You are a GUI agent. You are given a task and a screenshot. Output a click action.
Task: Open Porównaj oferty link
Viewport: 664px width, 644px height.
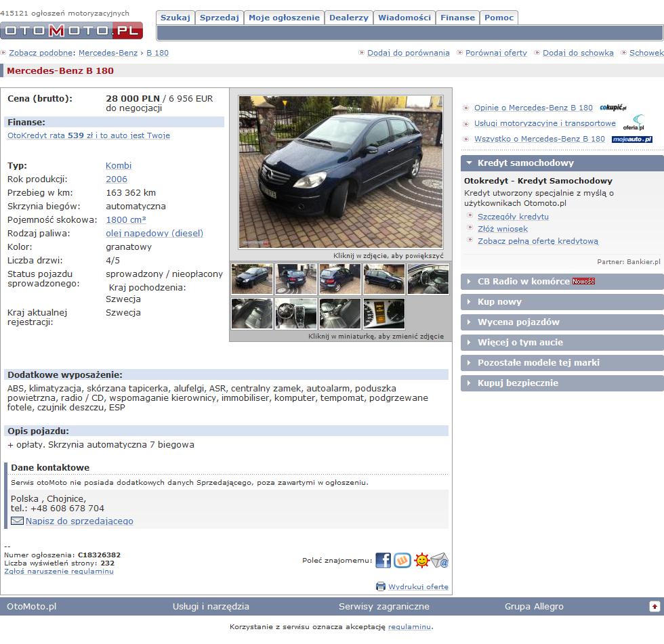click(496, 53)
